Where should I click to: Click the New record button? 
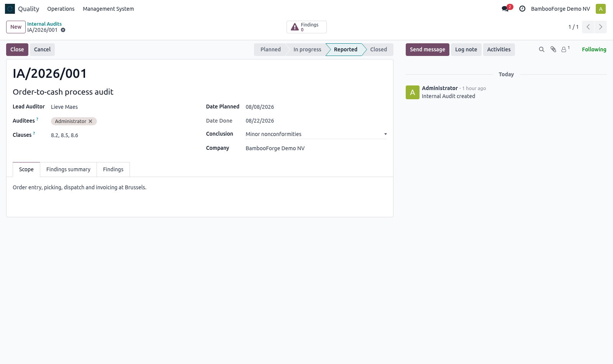(16, 27)
